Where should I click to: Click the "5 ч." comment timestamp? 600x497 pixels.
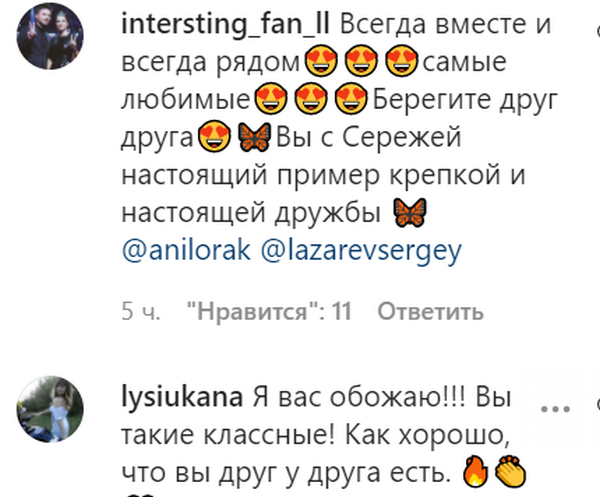pos(141,311)
